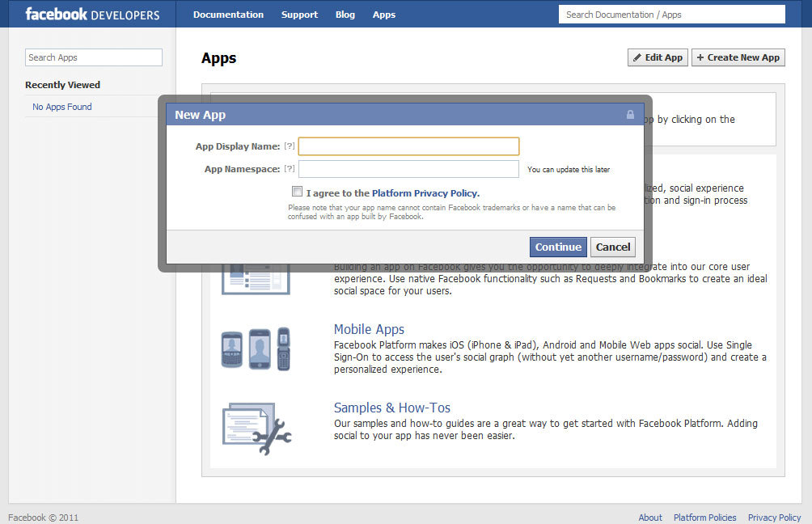The image size is (812, 524).
Task: Select Apps in the top navigation
Action: [x=383, y=15]
